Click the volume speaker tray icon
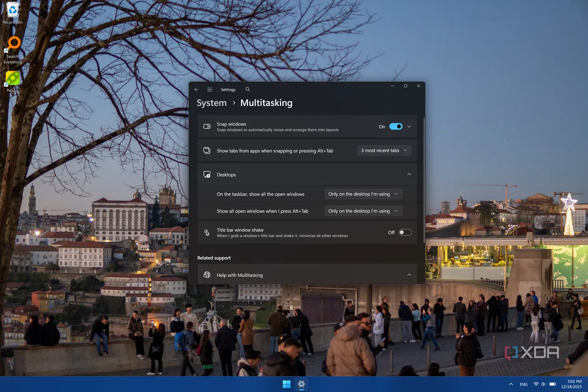 543,385
